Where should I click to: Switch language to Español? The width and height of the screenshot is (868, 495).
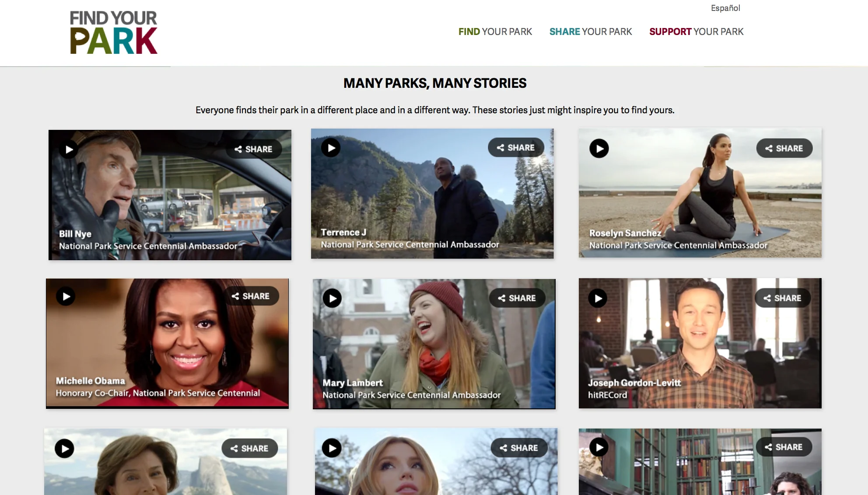click(x=725, y=8)
